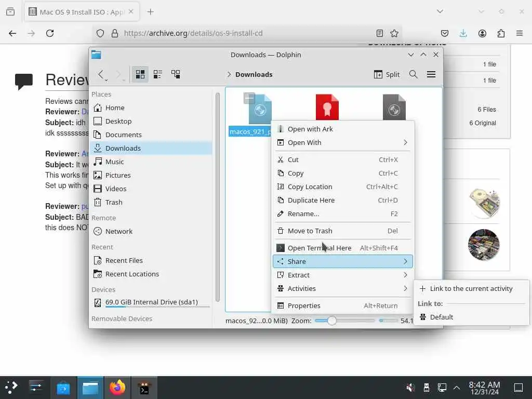The width and height of the screenshot is (532, 399).
Task: Click Dolphin Places panel scrollbar
Action: pos(218,197)
